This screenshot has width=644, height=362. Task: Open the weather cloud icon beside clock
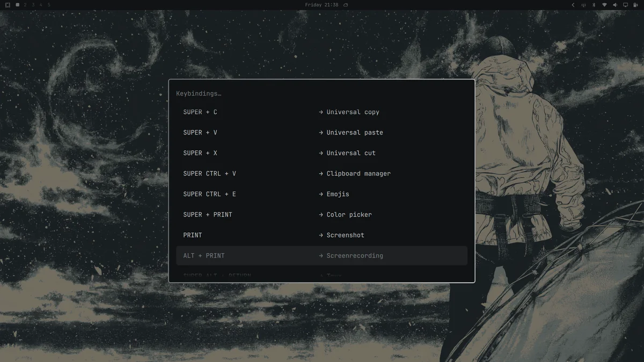[346, 5]
